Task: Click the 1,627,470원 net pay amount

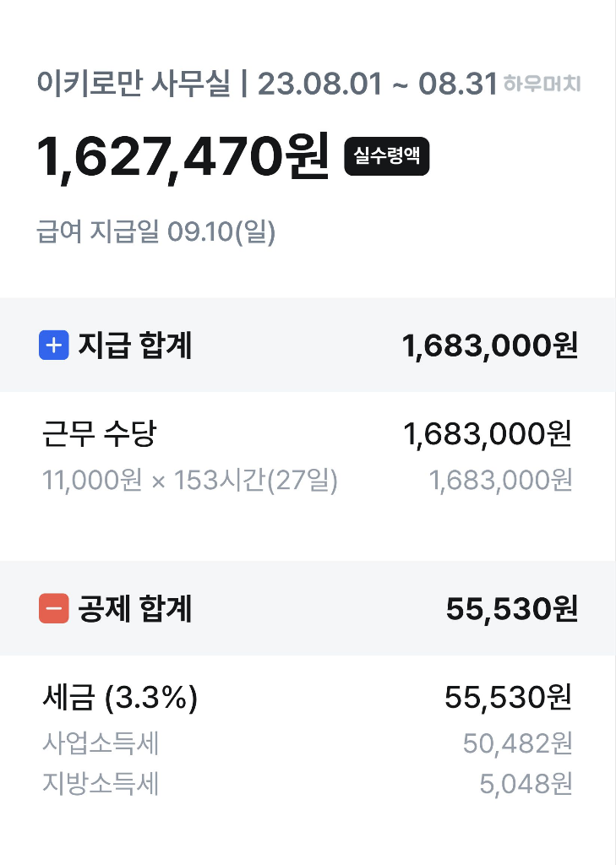Action: pos(183,157)
